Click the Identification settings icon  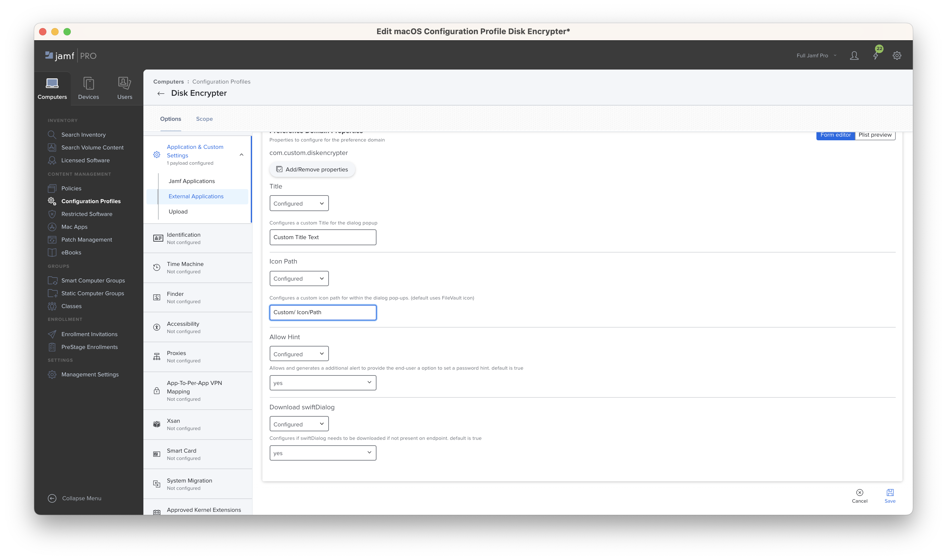(158, 238)
